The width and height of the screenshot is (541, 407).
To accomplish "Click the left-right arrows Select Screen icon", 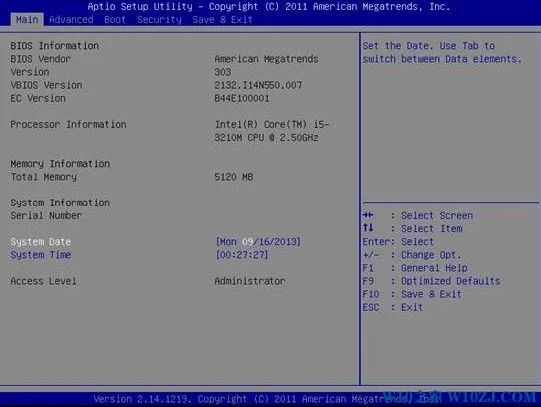I will [x=368, y=215].
